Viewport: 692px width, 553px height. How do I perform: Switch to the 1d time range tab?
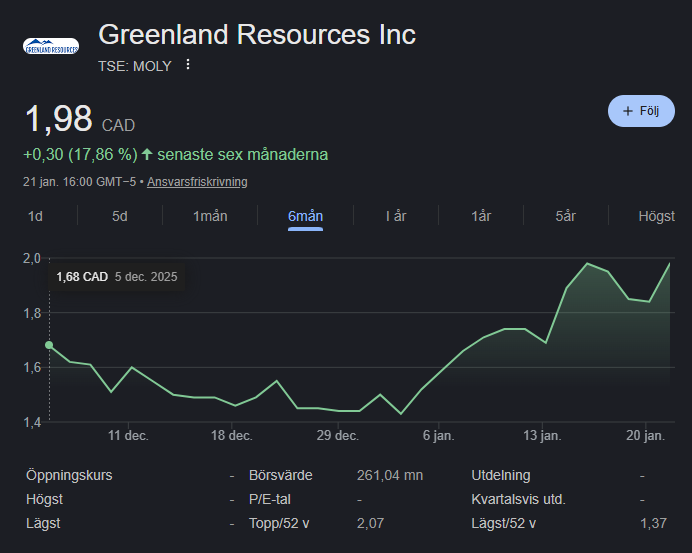tap(35, 216)
